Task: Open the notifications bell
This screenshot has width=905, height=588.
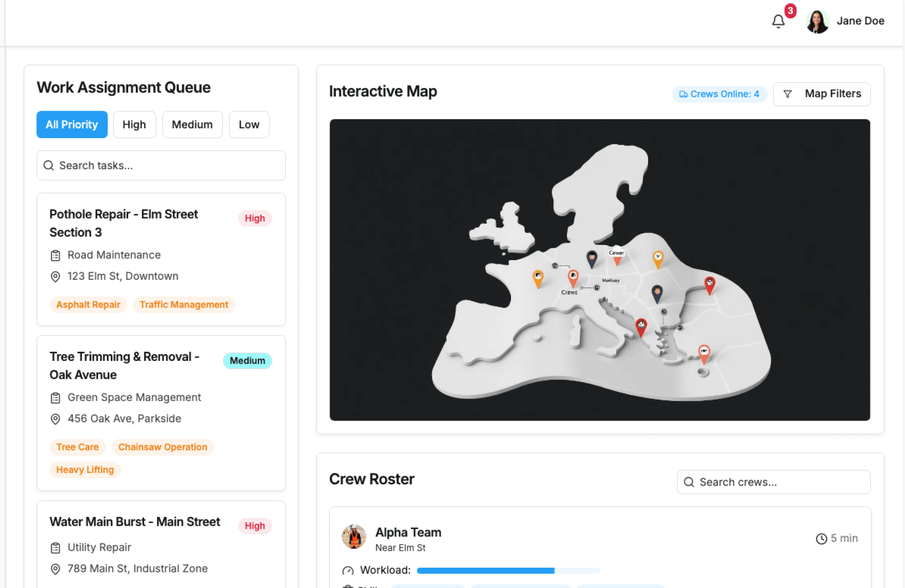Action: tap(778, 21)
